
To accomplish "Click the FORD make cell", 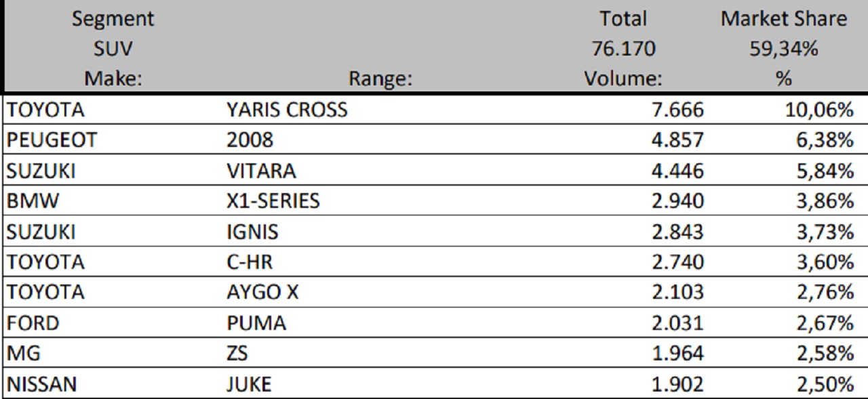I will [33, 323].
